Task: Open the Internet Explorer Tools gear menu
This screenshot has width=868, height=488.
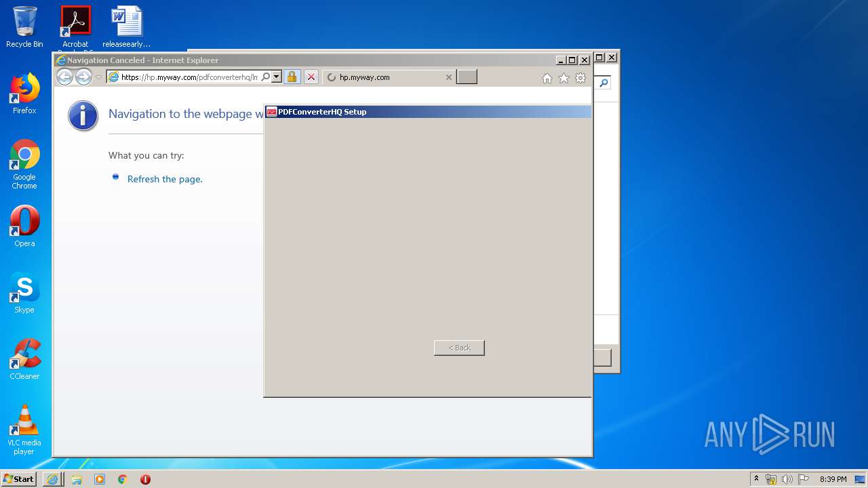Action: (580, 78)
